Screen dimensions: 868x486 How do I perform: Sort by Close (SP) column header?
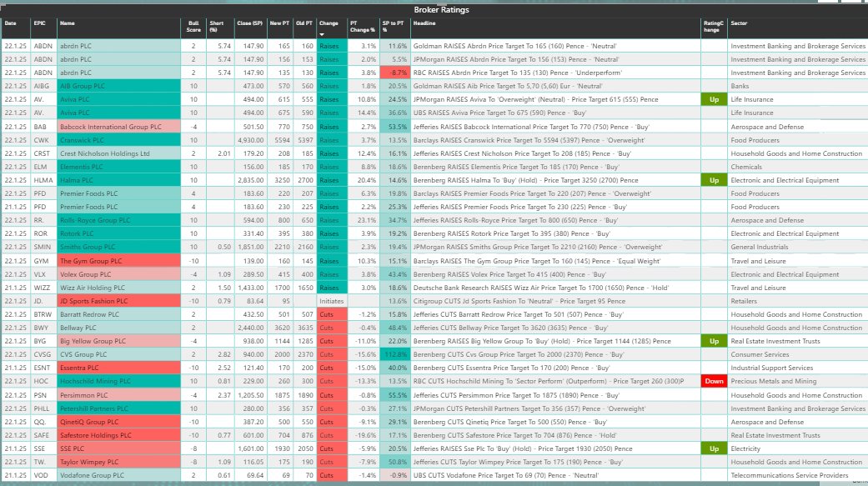(249, 23)
